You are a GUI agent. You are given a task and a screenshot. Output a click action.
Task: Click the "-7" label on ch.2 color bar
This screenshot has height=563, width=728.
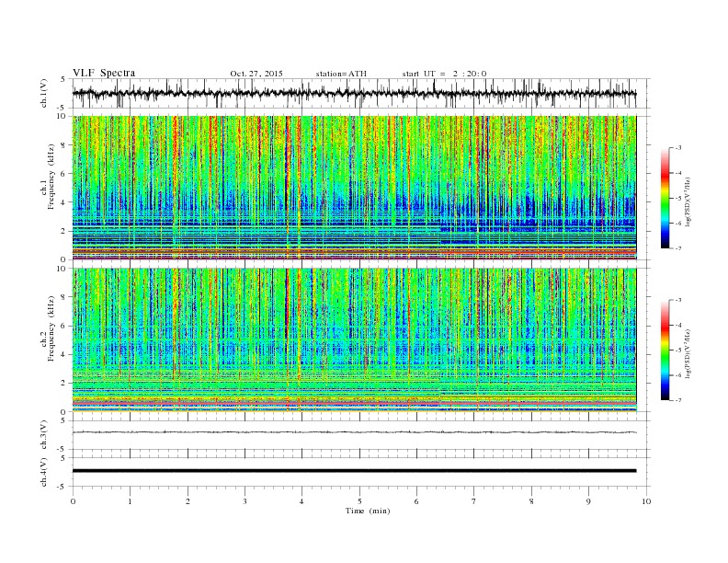[x=678, y=400]
